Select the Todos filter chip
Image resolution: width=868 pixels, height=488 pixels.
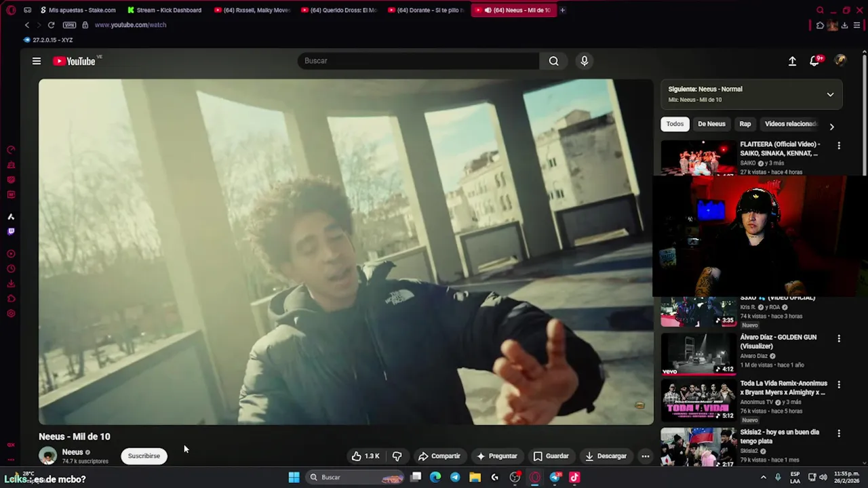point(675,124)
